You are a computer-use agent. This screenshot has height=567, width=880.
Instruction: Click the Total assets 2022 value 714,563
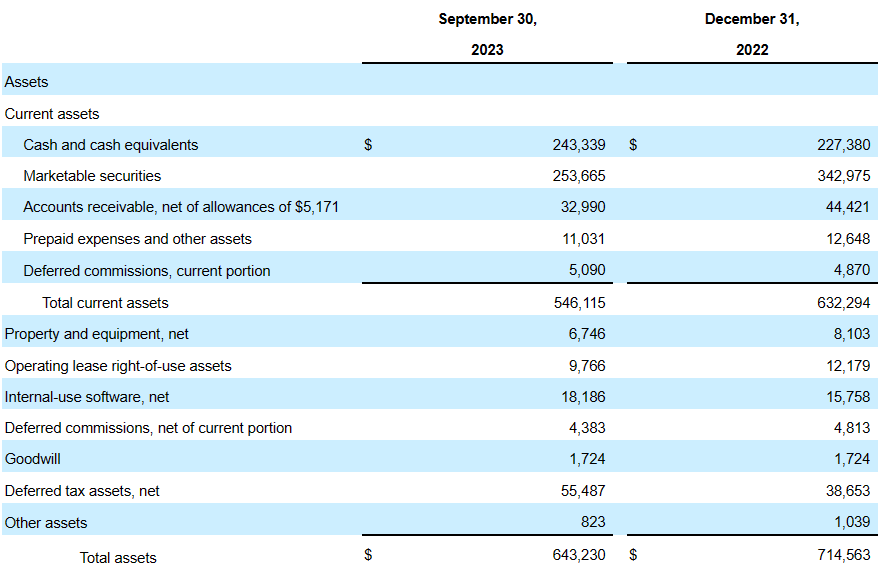843,555
